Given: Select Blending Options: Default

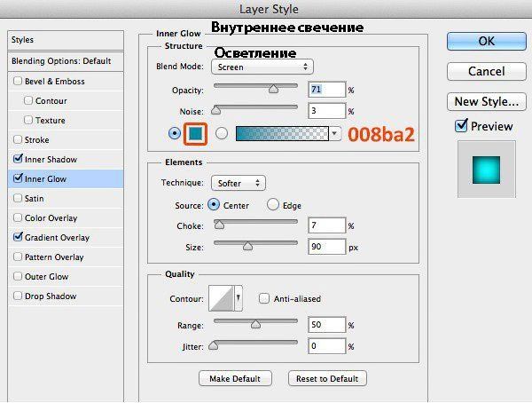Looking at the screenshot, I should (x=66, y=61).
